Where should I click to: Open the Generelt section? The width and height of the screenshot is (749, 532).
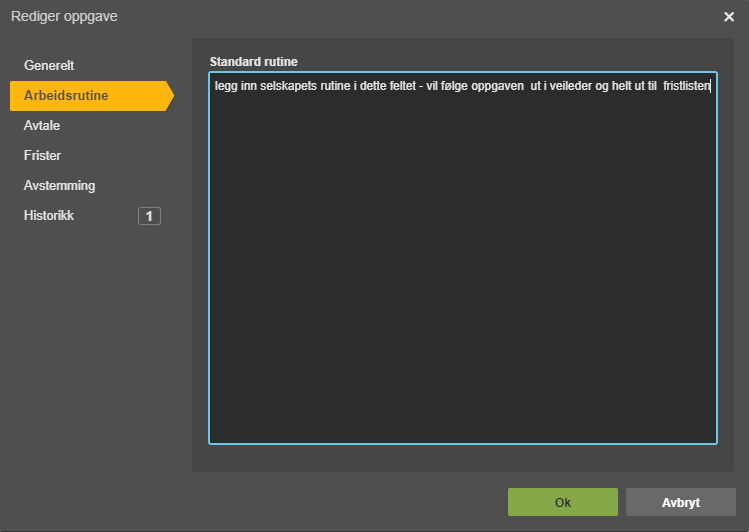coord(49,65)
